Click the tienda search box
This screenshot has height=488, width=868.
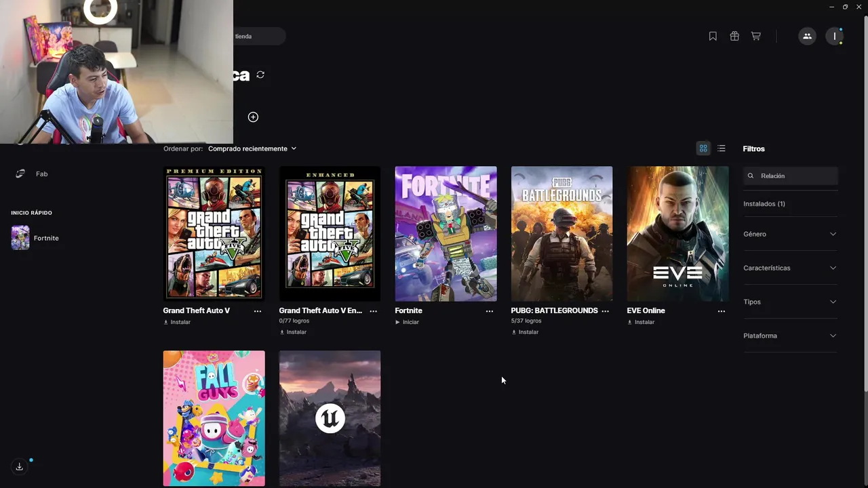click(x=259, y=36)
